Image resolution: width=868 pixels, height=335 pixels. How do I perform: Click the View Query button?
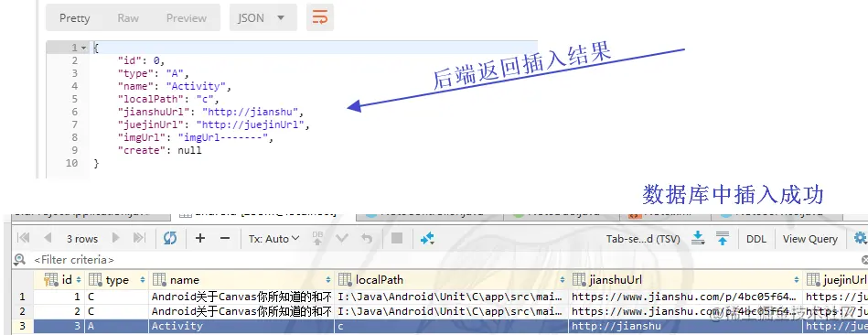point(809,239)
